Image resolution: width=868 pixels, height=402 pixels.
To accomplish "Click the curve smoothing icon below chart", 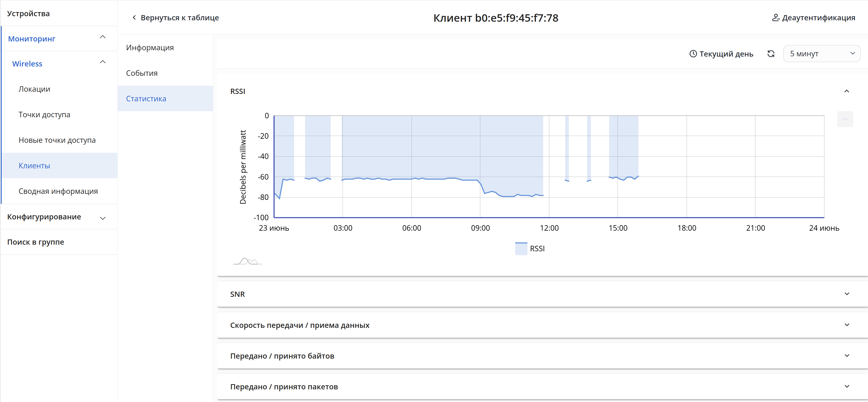I will point(247,261).
